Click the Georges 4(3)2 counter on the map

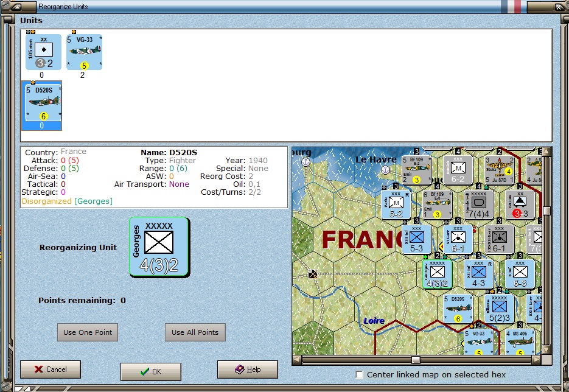click(x=438, y=274)
